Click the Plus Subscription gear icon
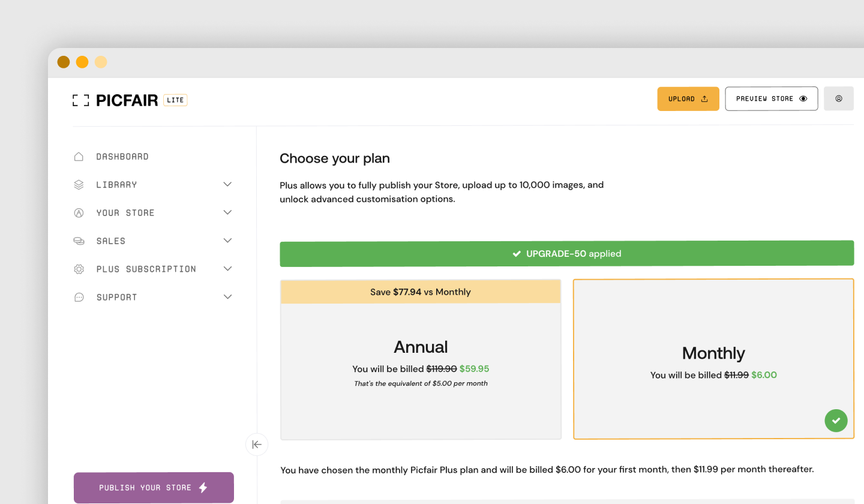864x504 pixels. [79, 269]
